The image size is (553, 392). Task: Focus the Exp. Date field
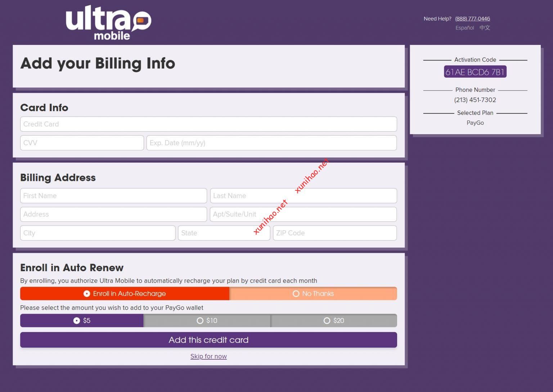pos(271,143)
